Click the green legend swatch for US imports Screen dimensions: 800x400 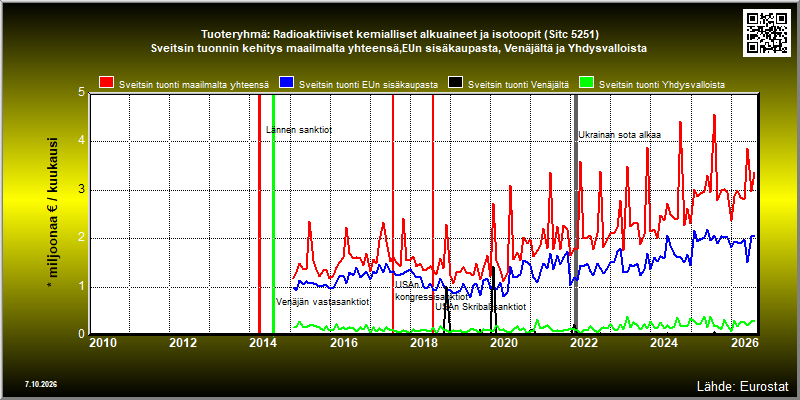(586, 83)
